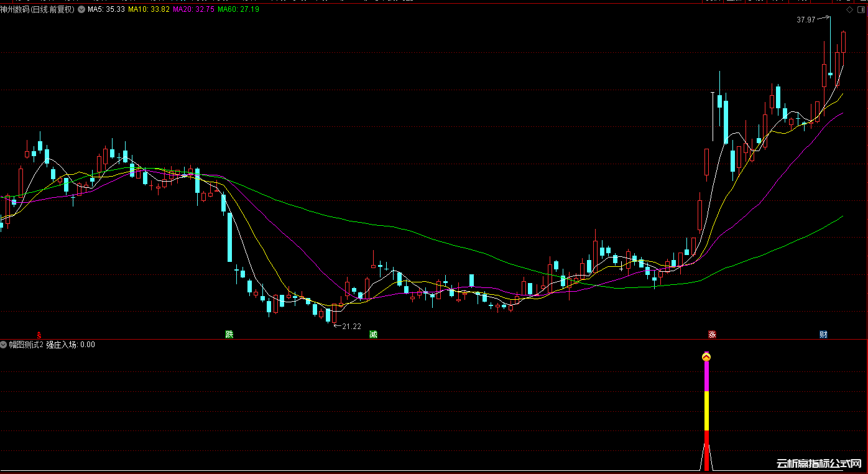This screenshot has width=868, height=474.
Task: Click the red 涨 event marker
Action: tap(712, 335)
